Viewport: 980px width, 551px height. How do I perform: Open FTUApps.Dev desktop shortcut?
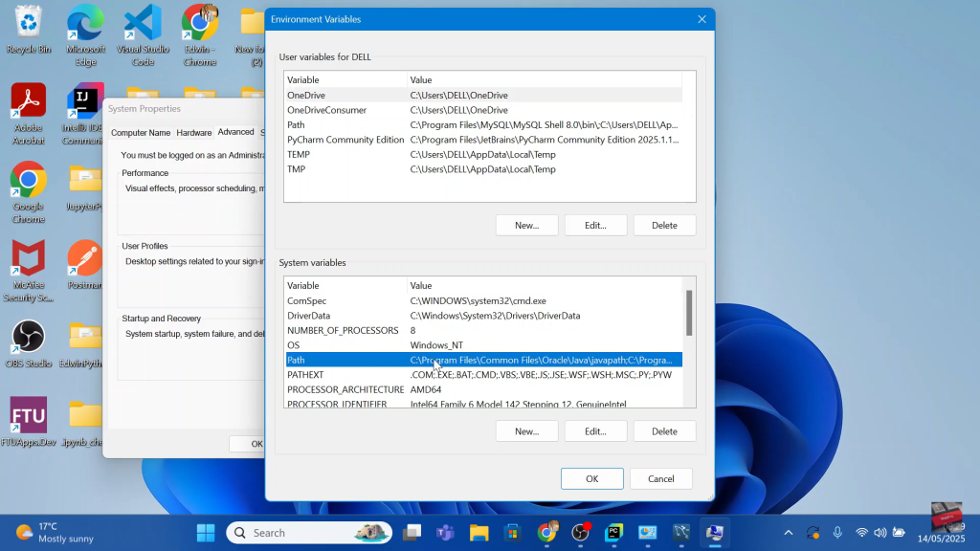[x=28, y=422]
